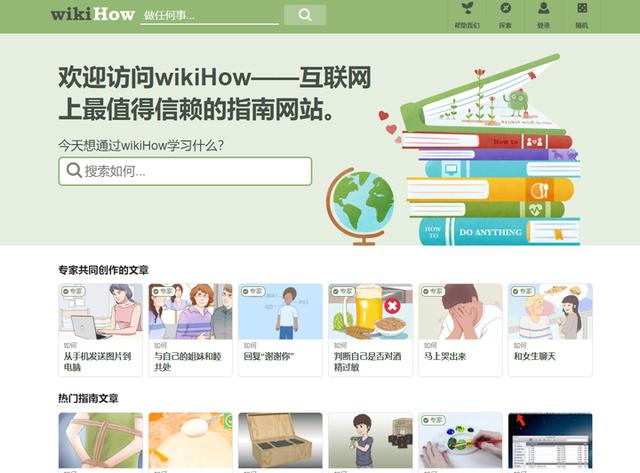640x473 pixels.
Task: Click the 帮助我们 label in the header
Action: coord(467,25)
